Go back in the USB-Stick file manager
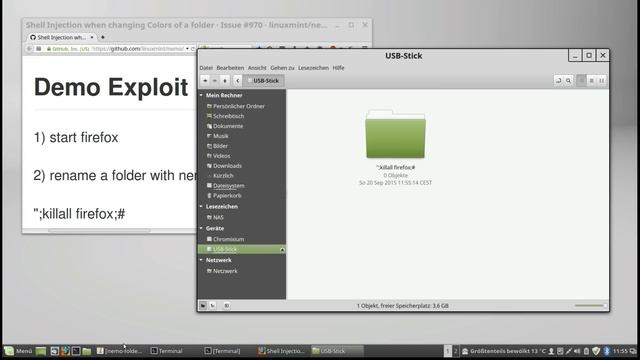The height and width of the screenshot is (360, 640). click(205, 80)
